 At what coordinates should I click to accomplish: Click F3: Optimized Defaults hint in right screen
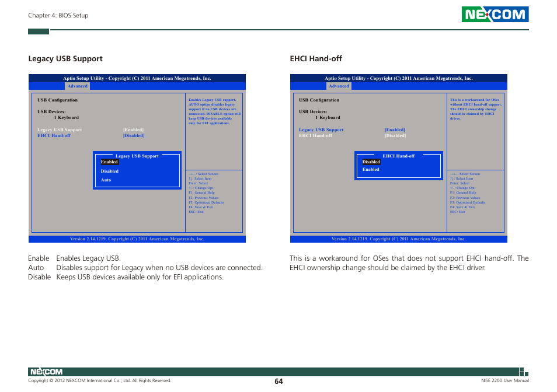[468, 202]
